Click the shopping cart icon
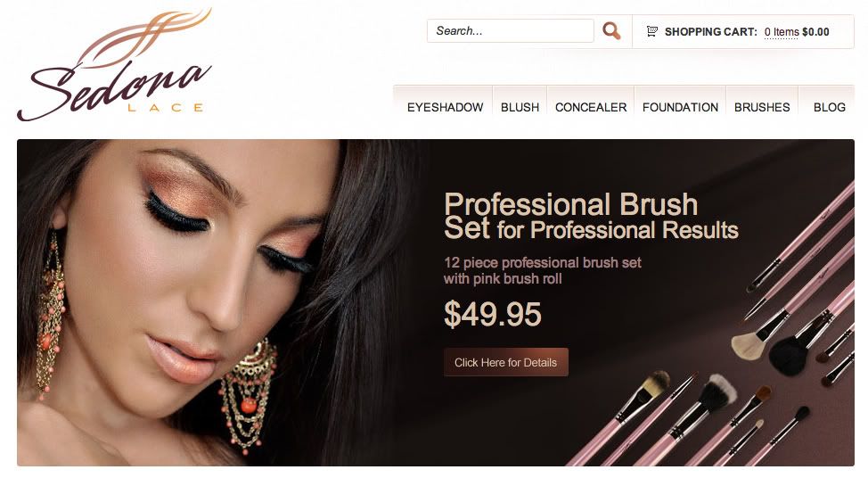 point(652,31)
